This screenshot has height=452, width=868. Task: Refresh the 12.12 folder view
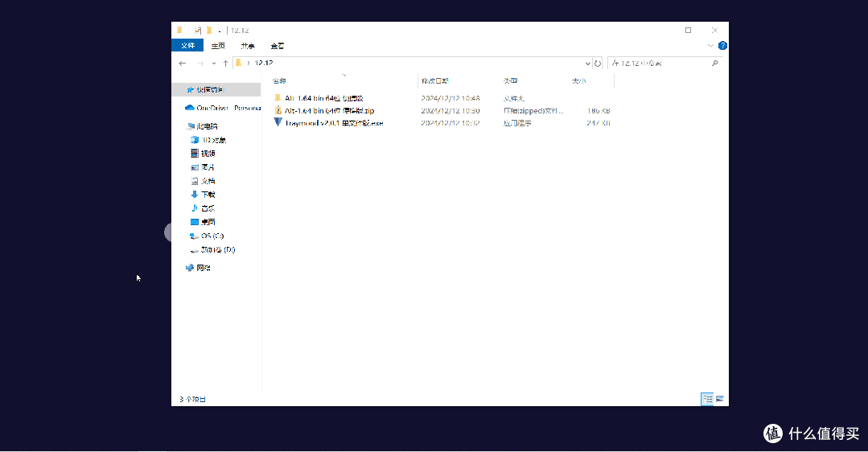[598, 63]
